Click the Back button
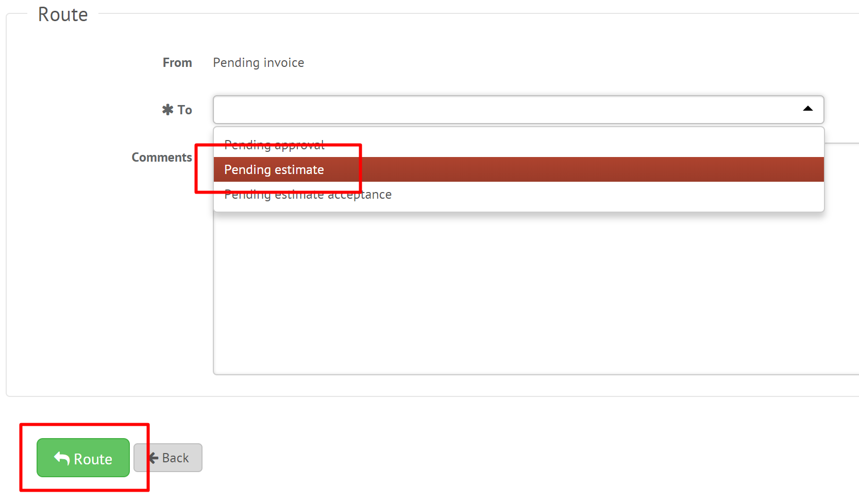This screenshot has width=859, height=504. click(x=168, y=458)
